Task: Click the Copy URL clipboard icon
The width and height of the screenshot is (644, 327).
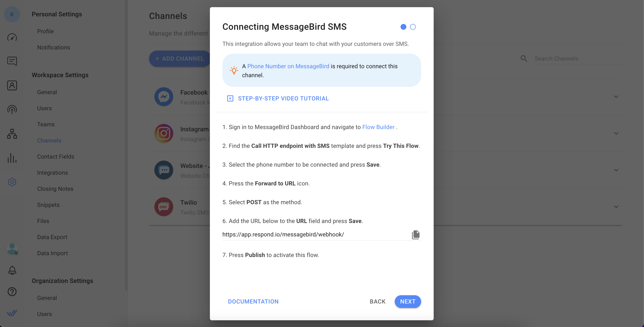Action: pyautogui.click(x=416, y=234)
